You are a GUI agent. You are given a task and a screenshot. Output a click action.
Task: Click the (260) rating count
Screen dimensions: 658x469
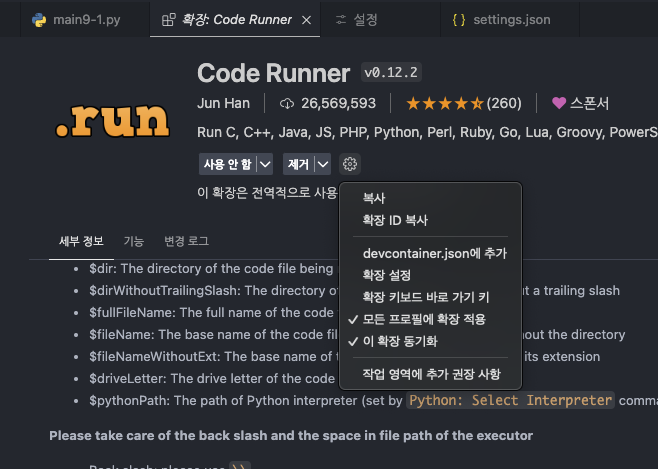504,103
